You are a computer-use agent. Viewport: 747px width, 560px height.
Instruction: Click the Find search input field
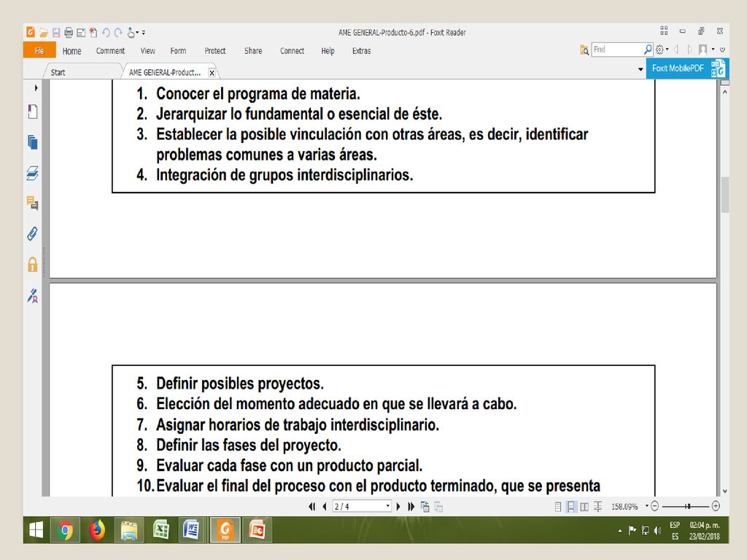pyautogui.click(x=617, y=50)
